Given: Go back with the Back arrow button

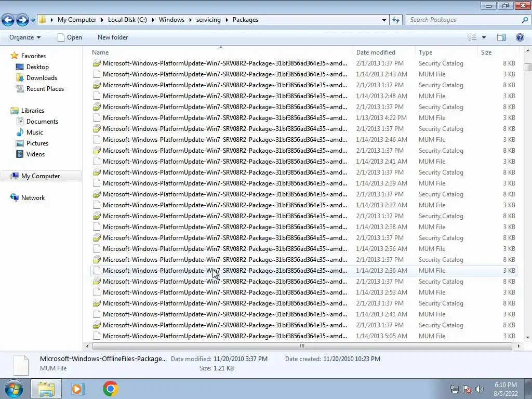Looking at the screenshot, I should (8, 20).
